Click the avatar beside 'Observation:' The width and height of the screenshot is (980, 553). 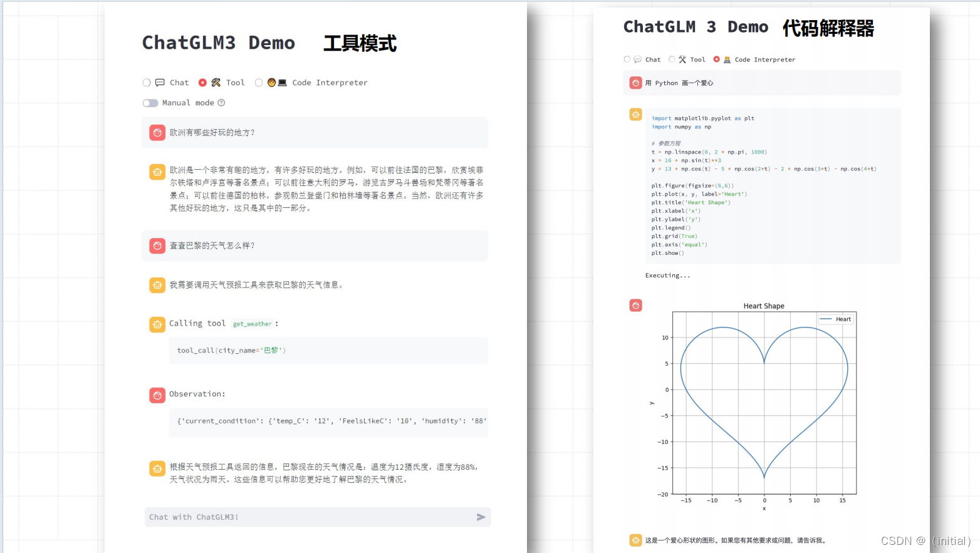157,395
